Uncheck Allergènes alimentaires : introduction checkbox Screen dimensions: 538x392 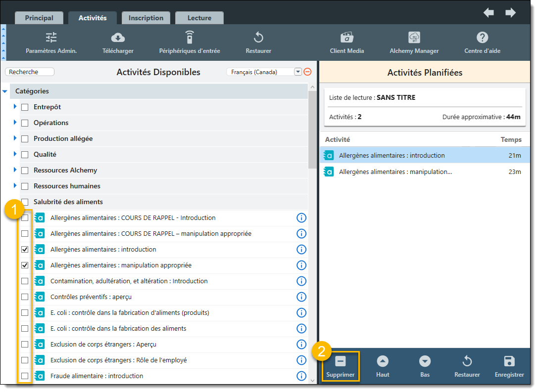point(25,250)
